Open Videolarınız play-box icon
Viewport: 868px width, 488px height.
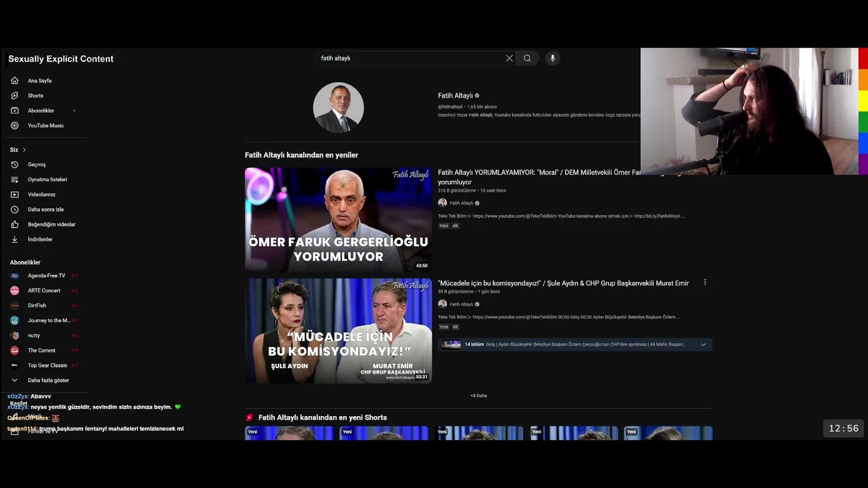14,195
